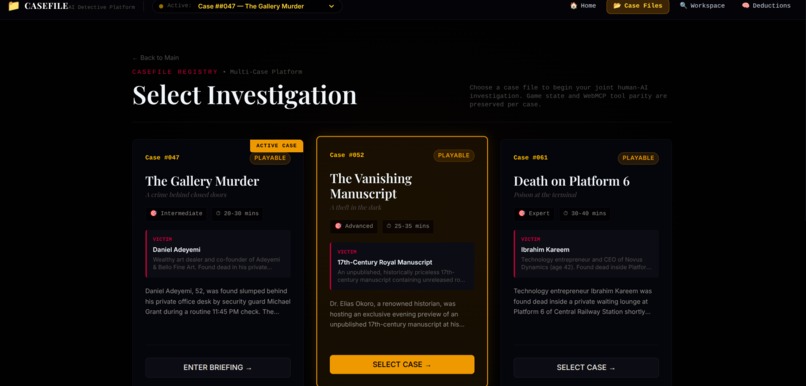Click SELECT CASE for Death on Platform 6
This screenshot has height=386, width=806.
[x=586, y=367]
